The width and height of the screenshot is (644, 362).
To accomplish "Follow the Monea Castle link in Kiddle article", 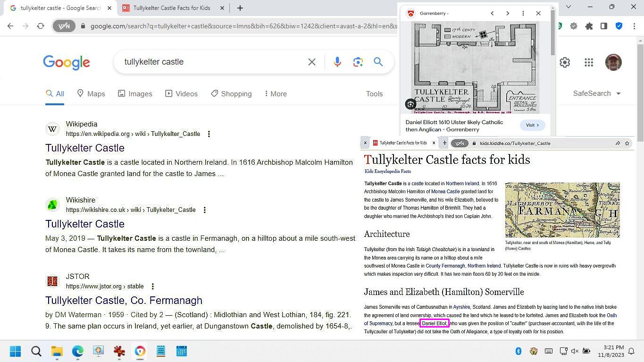I will click(x=445, y=192).
